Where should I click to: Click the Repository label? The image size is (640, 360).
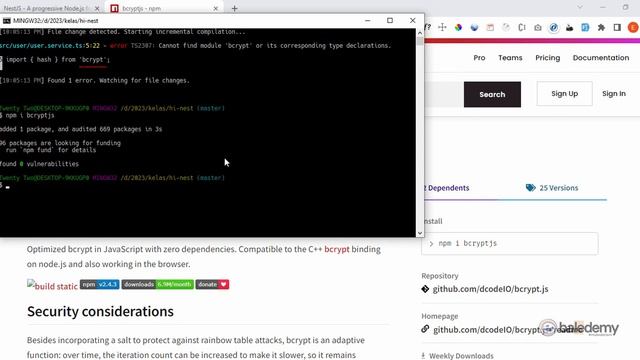click(440, 276)
